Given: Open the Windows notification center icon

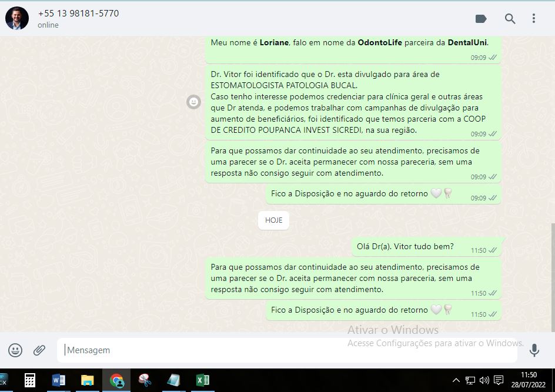Looking at the screenshot, I should tap(499, 380).
